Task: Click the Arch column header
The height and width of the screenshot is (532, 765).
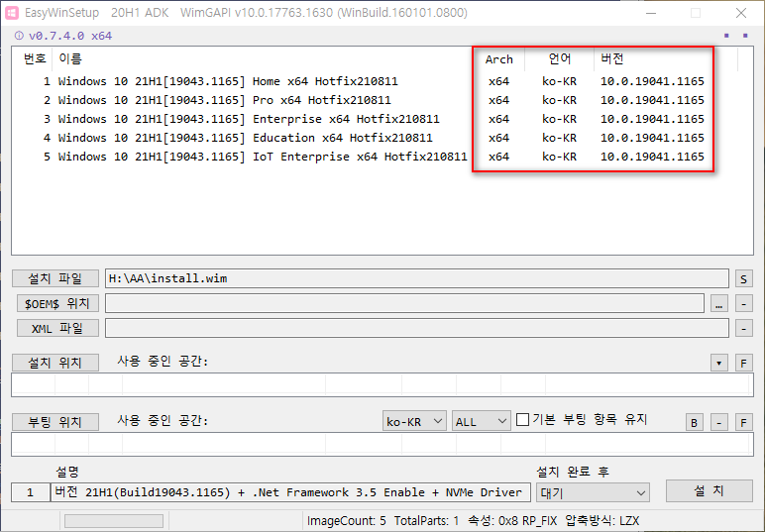Action: coord(499,59)
